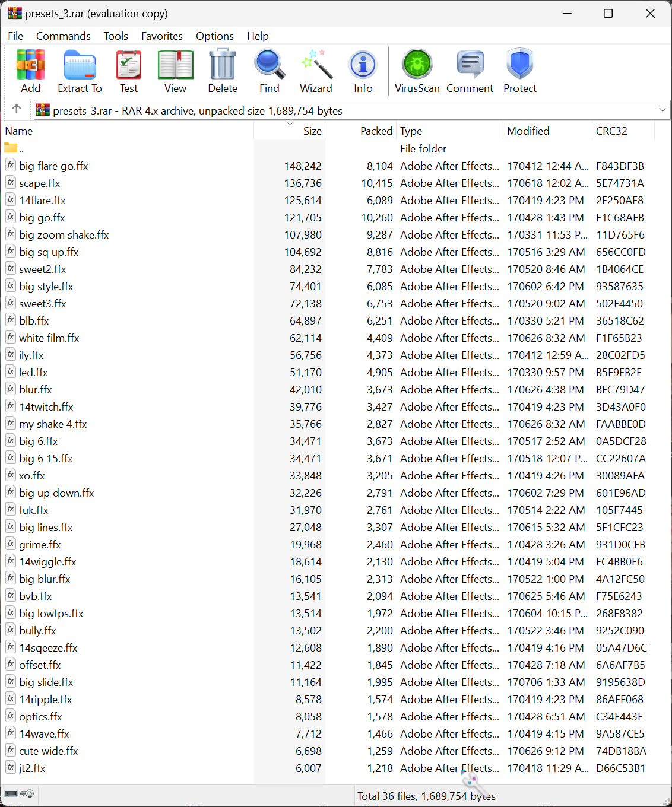Open the Tools menu
The width and height of the screenshot is (672, 807).
tap(116, 36)
